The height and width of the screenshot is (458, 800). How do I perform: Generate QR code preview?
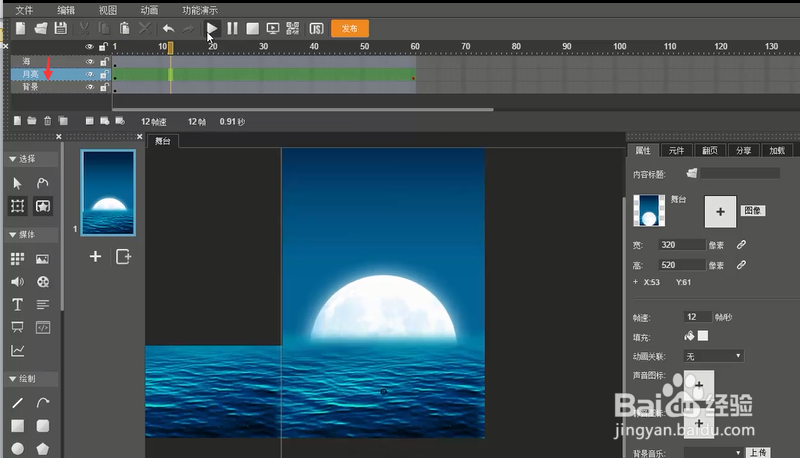click(x=293, y=29)
